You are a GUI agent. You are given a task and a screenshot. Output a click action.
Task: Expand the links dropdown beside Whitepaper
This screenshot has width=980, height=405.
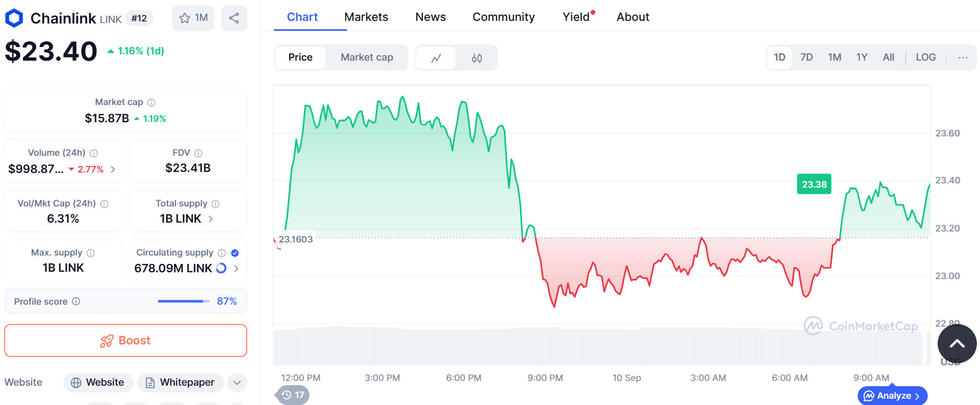pyautogui.click(x=237, y=383)
